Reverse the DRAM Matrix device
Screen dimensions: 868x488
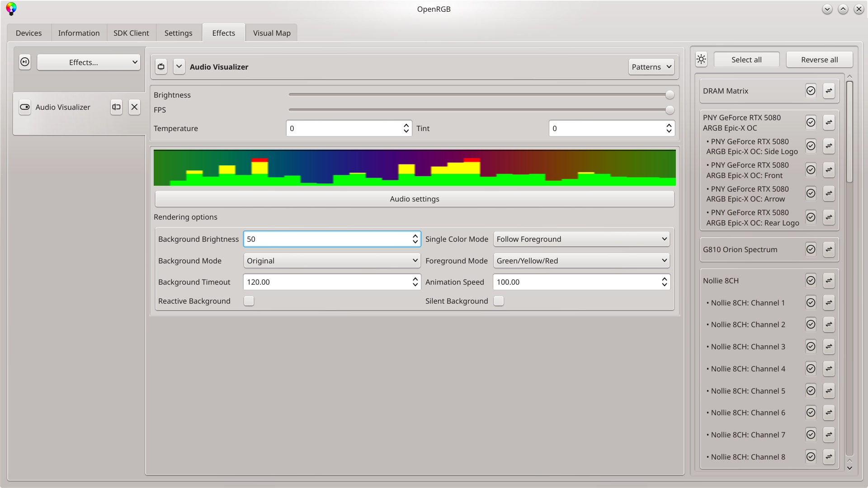click(x=829, y=91)
